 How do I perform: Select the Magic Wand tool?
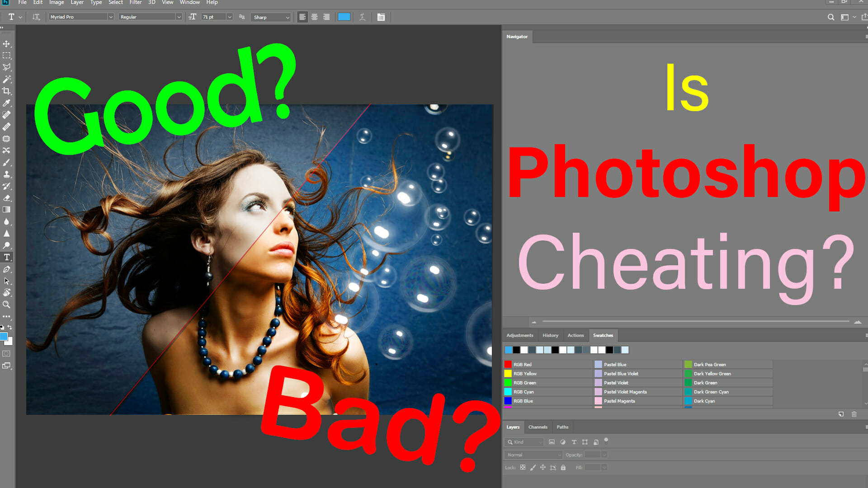point(6,79)
